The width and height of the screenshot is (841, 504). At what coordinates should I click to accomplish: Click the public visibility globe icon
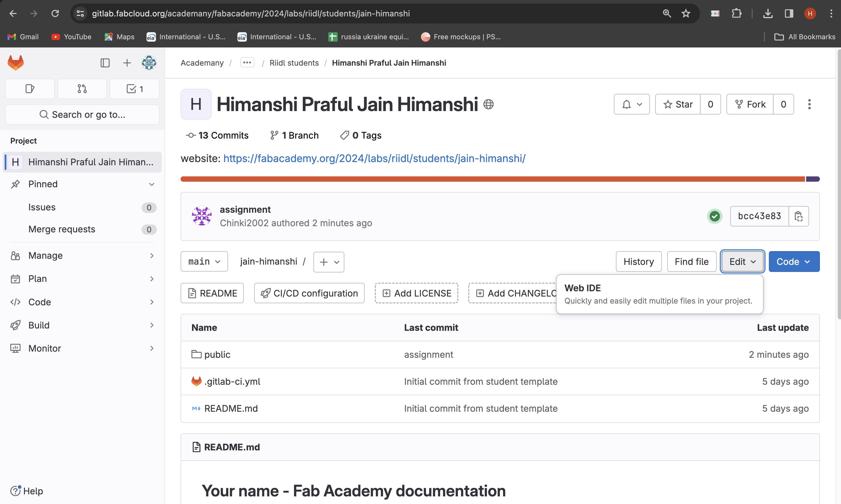tap(488, 104)
